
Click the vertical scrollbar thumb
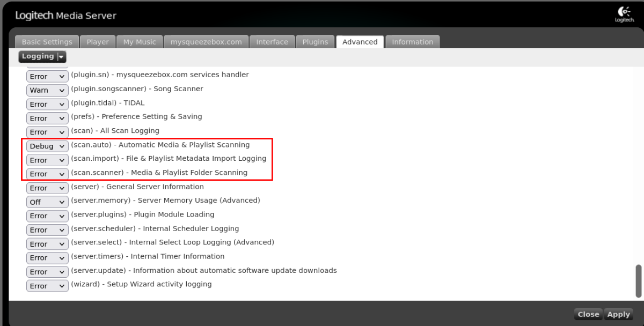coord(638,280)
